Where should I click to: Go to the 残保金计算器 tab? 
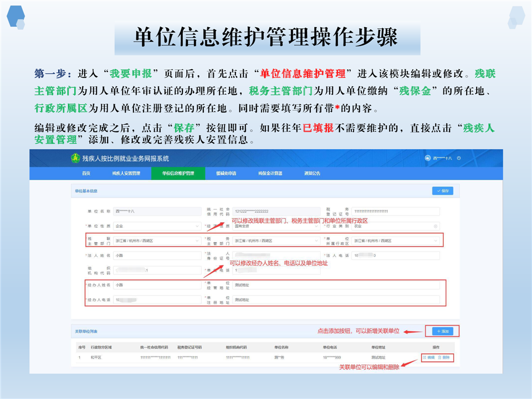[x=269, y=173]
